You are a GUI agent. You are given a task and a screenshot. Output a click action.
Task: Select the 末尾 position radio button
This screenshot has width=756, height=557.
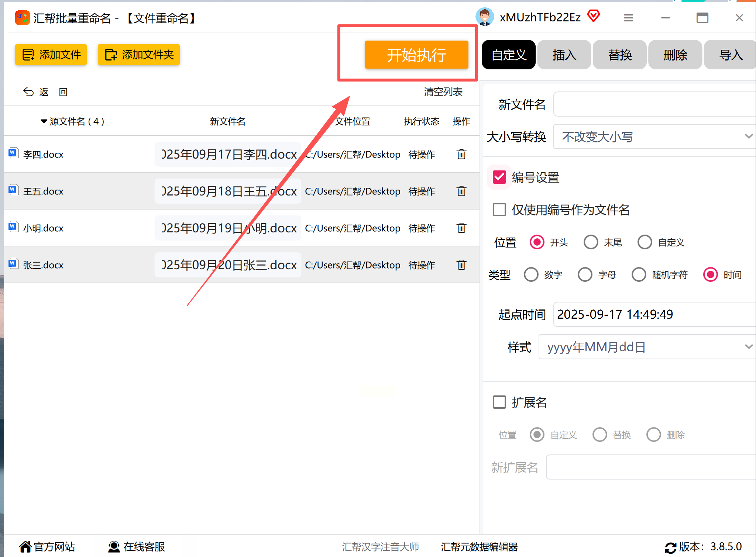pos(591,242)
